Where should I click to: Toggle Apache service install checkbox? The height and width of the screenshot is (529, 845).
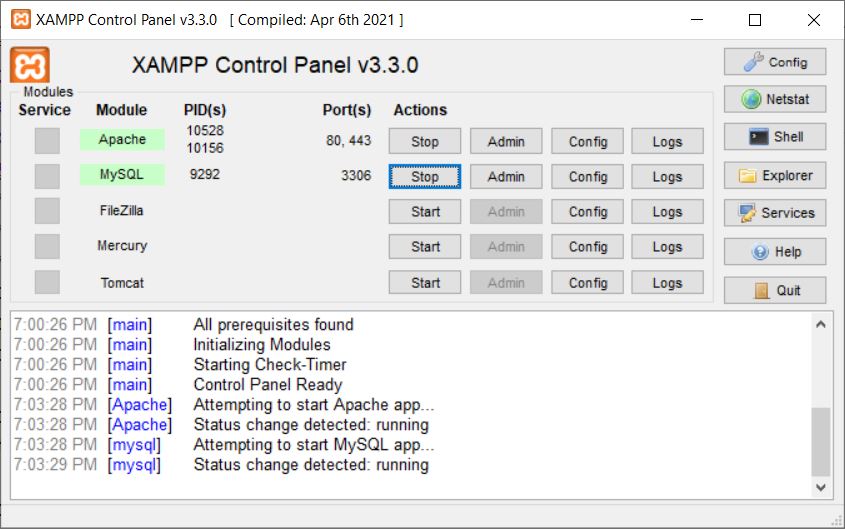coord(47,141)
